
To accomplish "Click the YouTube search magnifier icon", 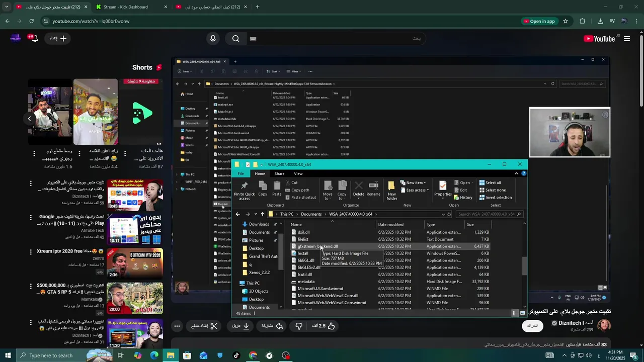I will click(235, 39).
